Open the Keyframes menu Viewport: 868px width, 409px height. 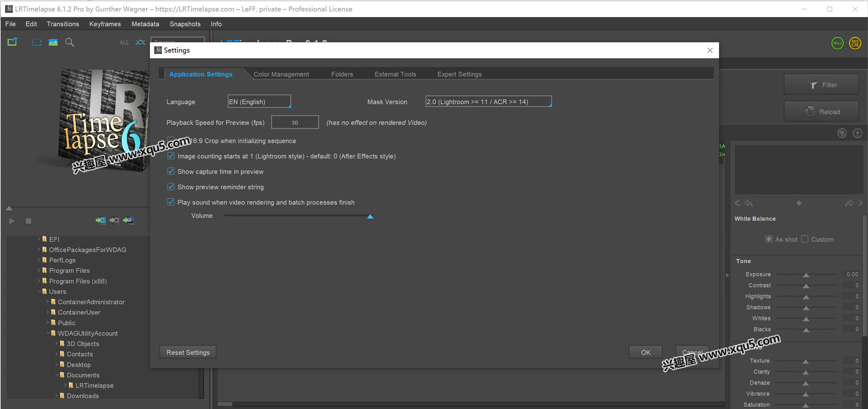click(105, 24)
